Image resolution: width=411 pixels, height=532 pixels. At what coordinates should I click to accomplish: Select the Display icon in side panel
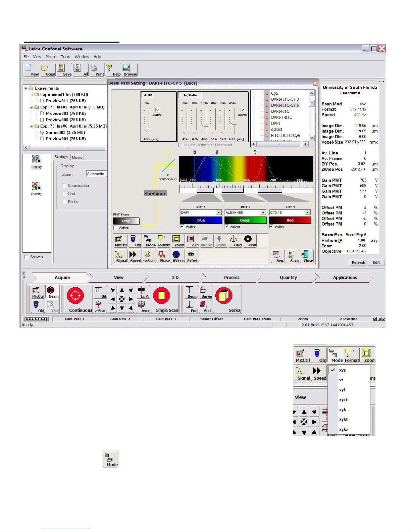tap(36, 162)
